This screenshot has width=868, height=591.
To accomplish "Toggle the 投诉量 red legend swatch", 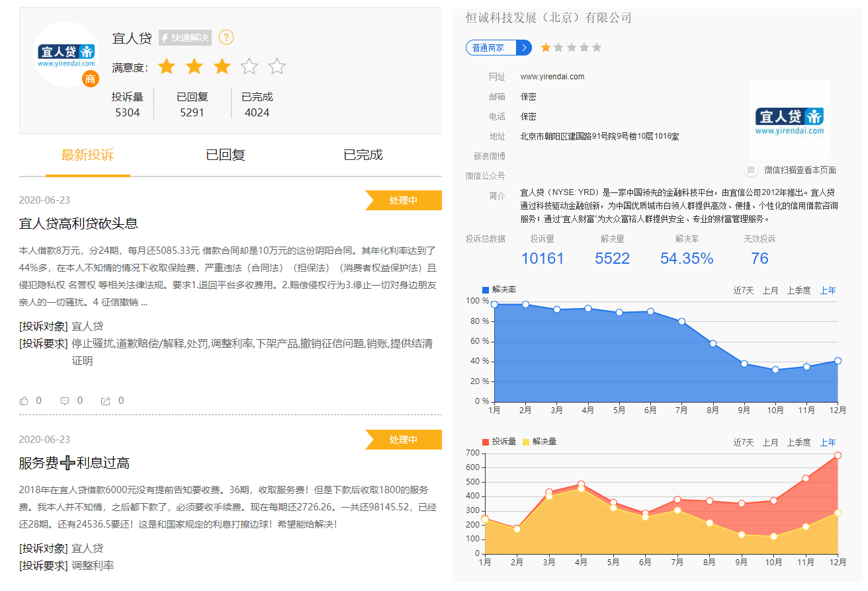I will [x=486, y=442].
